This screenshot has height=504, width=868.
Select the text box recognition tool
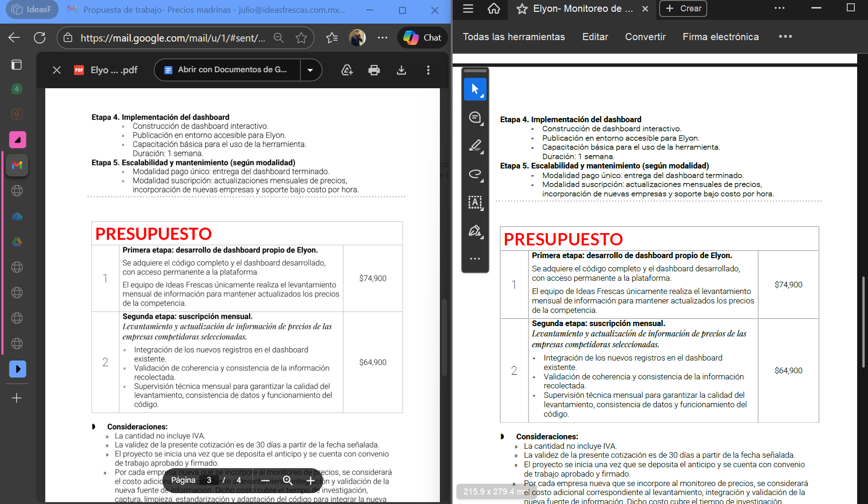click(x=475, y=202)
